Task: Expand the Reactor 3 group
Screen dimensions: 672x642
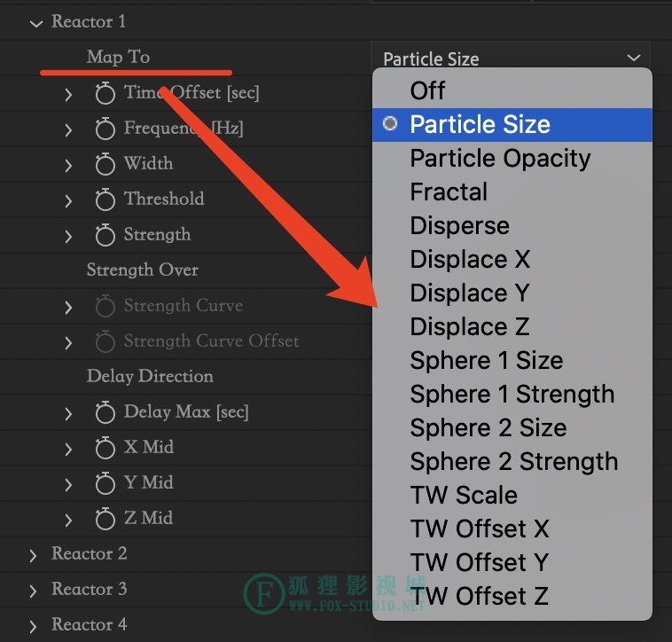Action: 34,591
